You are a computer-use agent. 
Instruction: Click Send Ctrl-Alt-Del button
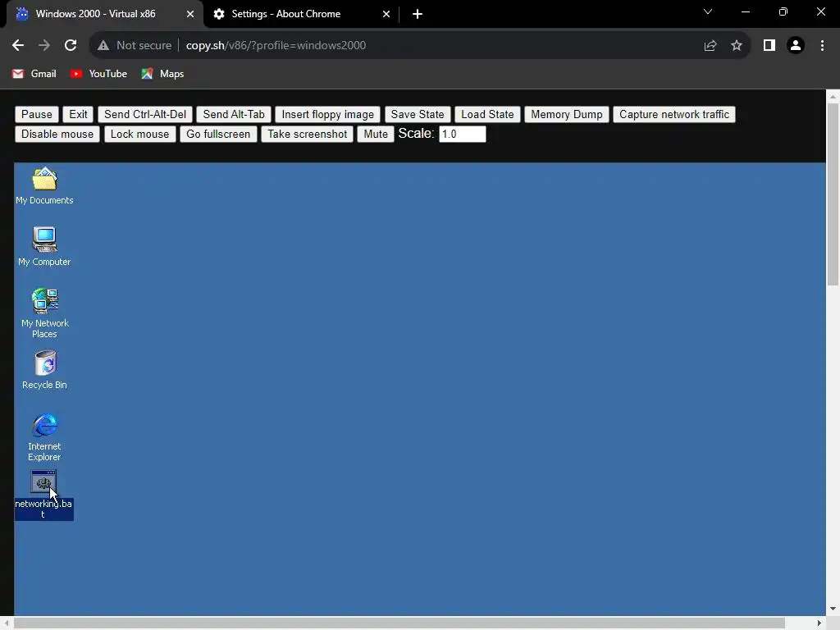145,115
